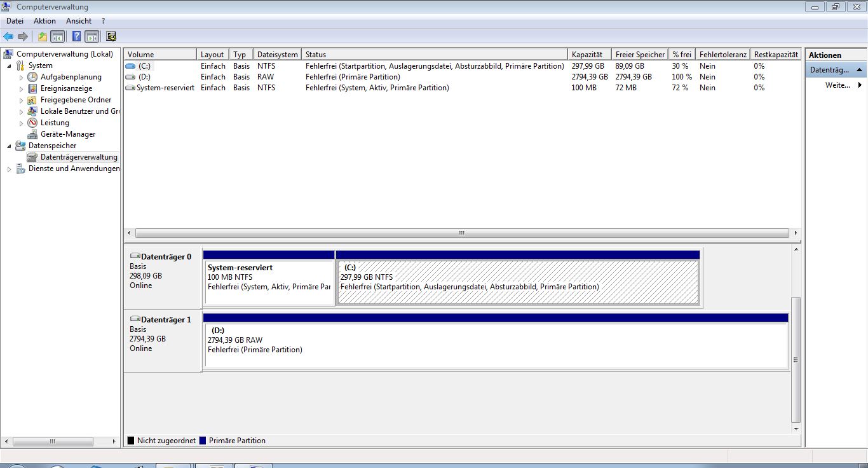Viewport: 868px width, 468px height.
Task: Toggle the console tree pane toolbar icon
Action: click(x=58, y=36)
